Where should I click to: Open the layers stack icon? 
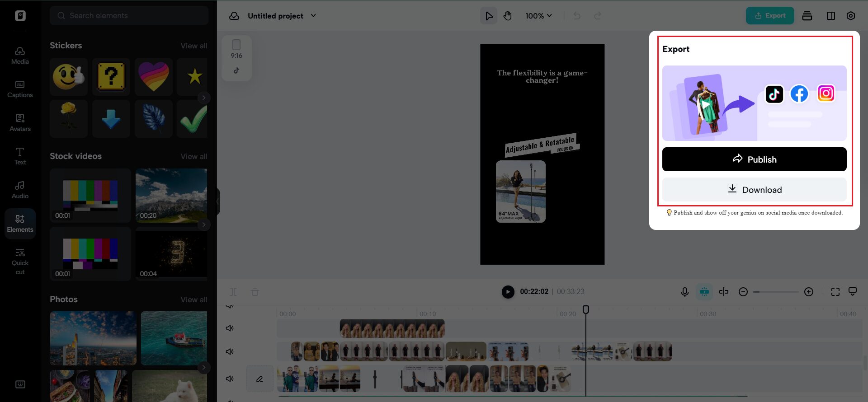coord(807,16)
